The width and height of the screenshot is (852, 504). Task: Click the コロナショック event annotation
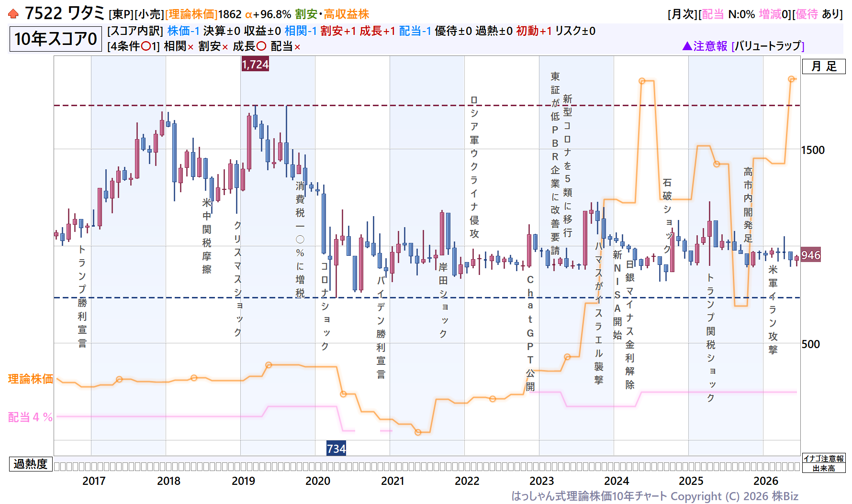pos(325,306)
